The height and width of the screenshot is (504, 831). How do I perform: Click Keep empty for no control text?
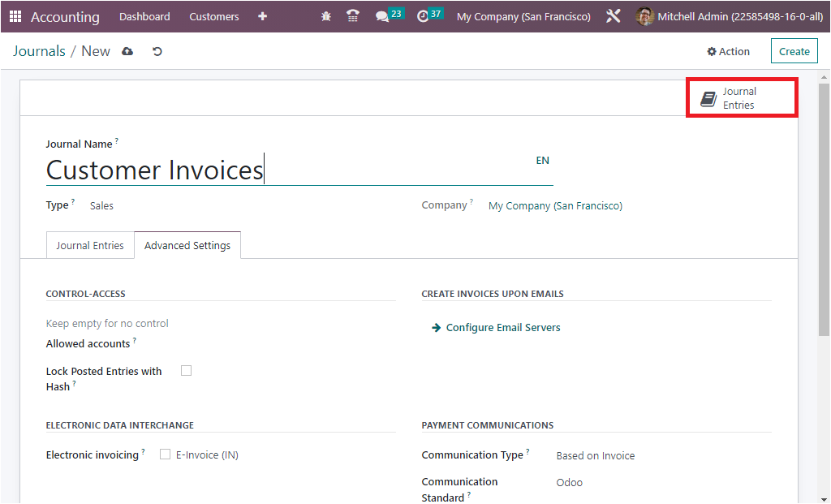(x=107, y=323)
